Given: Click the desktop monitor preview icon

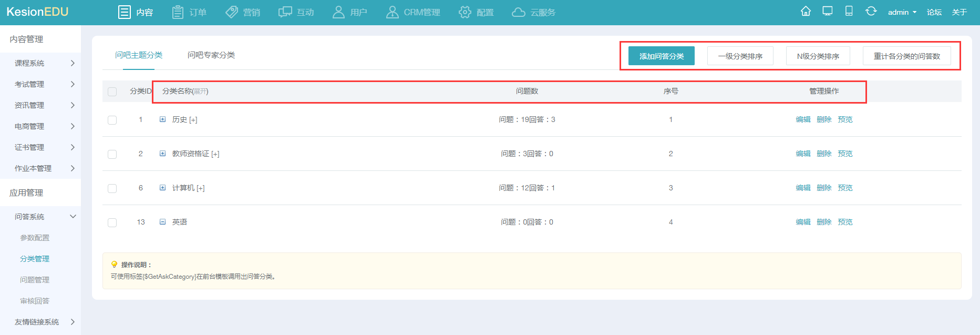Looking at the screenshot, I should click(828, 12).
